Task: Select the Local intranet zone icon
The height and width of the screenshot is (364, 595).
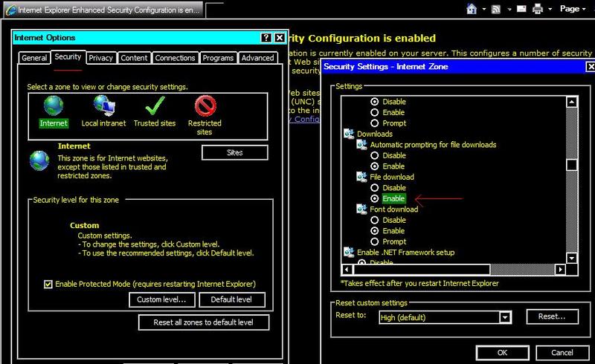Action: pyautogui.click(x=104, y=105)
